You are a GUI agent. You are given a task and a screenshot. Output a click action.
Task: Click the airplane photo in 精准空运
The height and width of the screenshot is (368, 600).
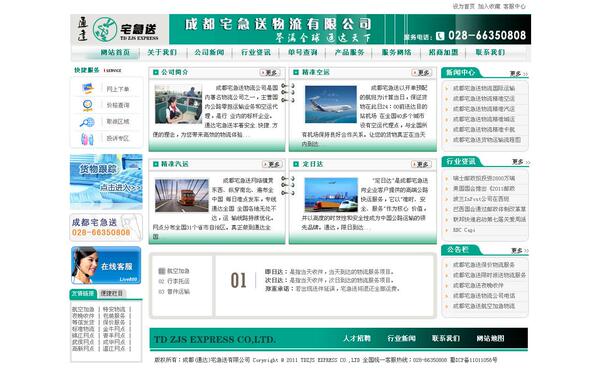331,104
